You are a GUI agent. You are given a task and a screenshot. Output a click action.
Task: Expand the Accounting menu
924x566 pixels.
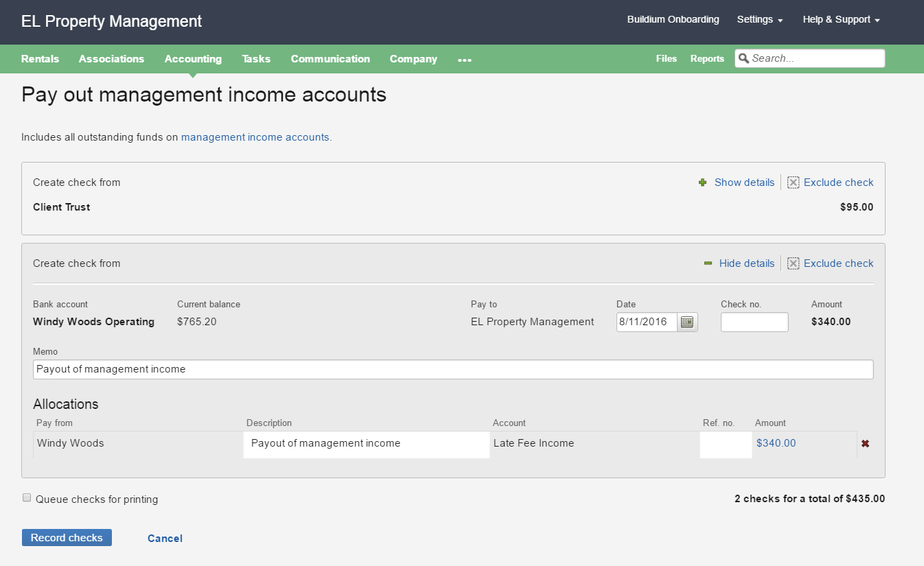tap(193, 58)
